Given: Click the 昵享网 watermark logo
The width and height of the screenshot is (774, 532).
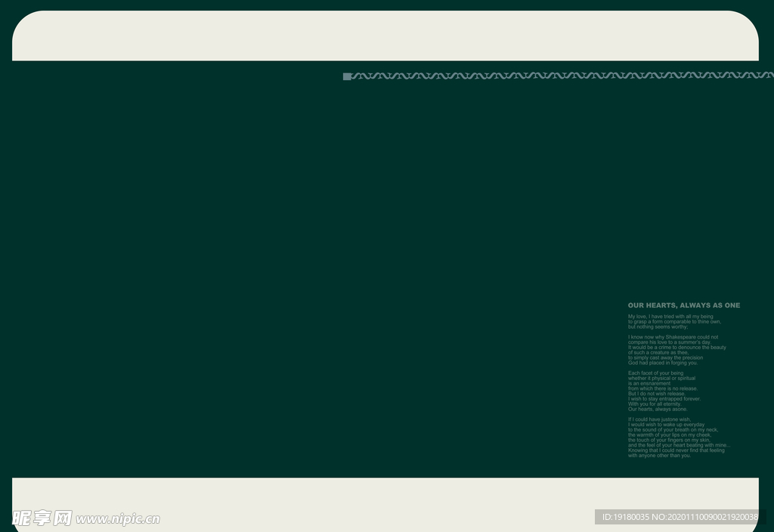Looking at the screenshot, I should click(x=42, y=518).
